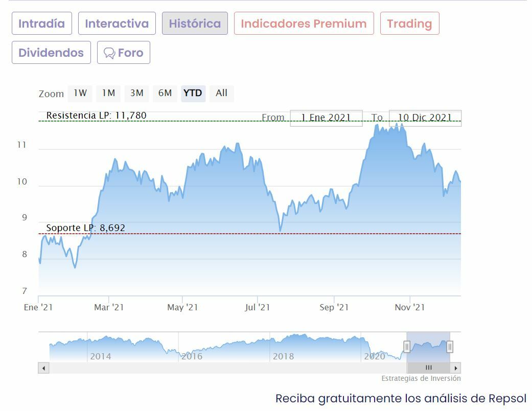Grab the left navigator range handle
The image size is (532, 411).
pyautogui.click(x=407, y=347)
